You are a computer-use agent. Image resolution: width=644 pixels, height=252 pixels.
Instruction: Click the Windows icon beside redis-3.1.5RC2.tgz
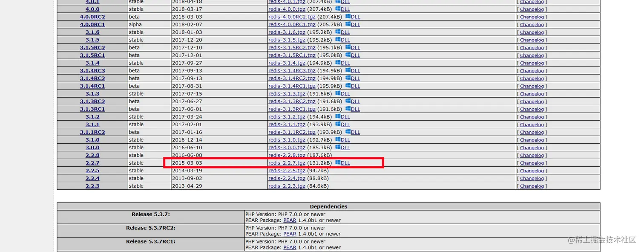click(348, 47)
